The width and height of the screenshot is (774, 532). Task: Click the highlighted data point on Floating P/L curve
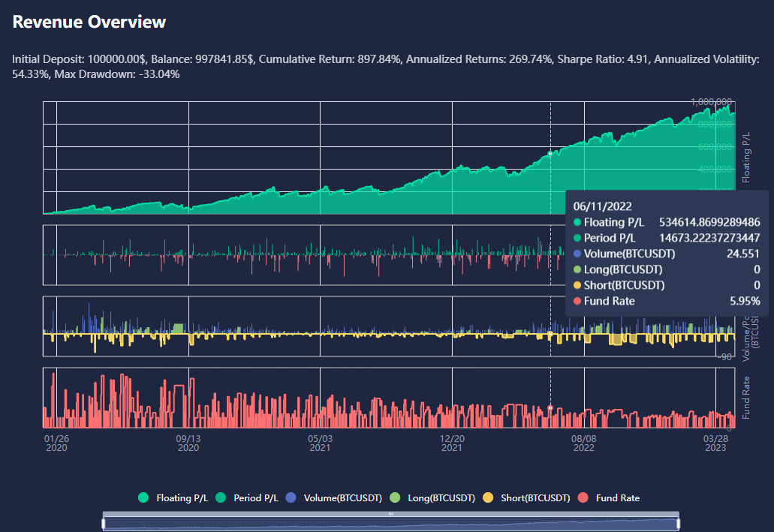550,153
